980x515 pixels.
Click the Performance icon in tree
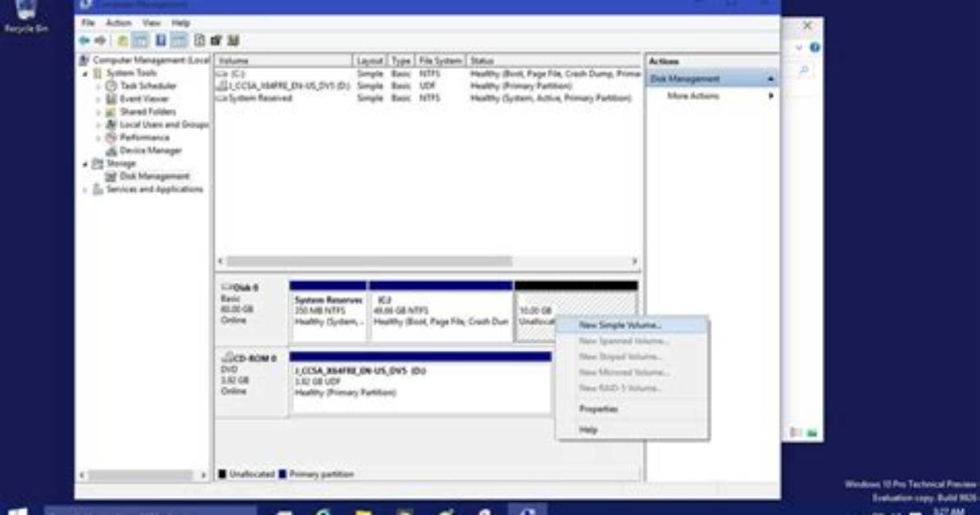point(111,137)
